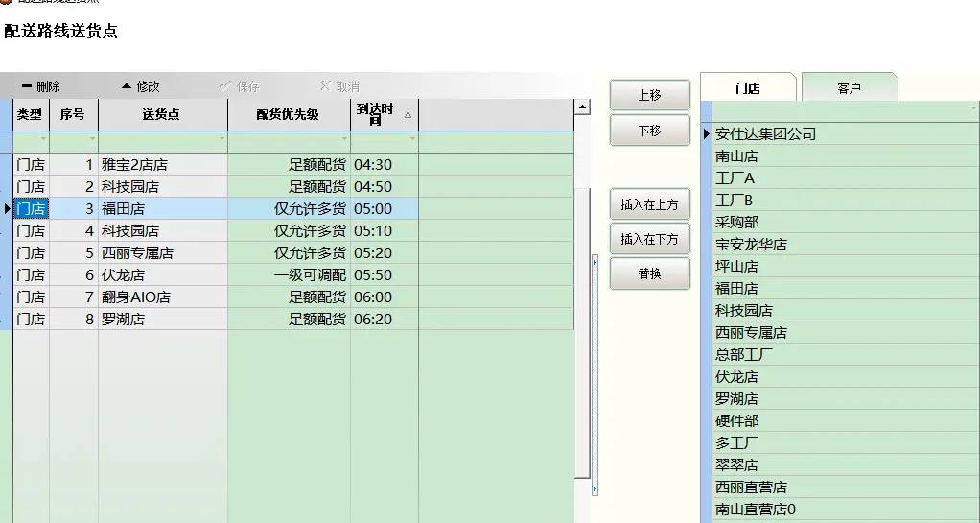
Task: Click the 插入在下方 button
Action: point(650,238)
